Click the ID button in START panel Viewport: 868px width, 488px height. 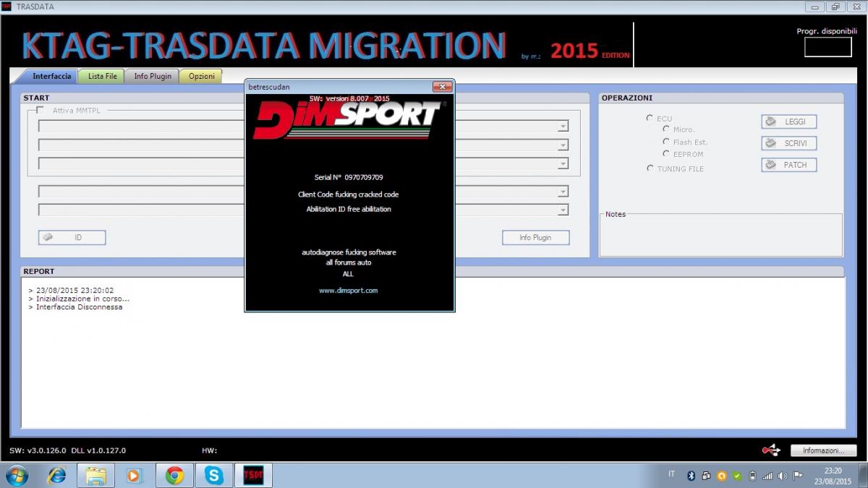72,237
